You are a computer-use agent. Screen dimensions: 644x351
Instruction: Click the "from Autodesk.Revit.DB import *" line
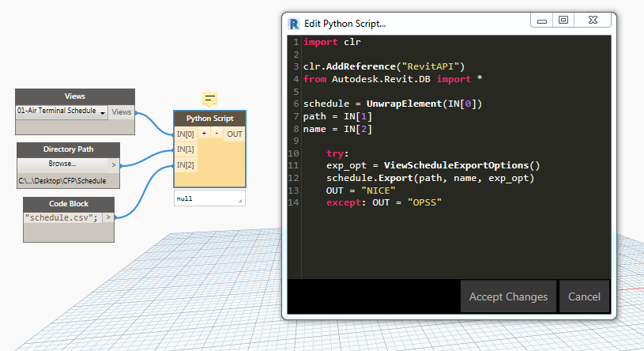[393, 79]
